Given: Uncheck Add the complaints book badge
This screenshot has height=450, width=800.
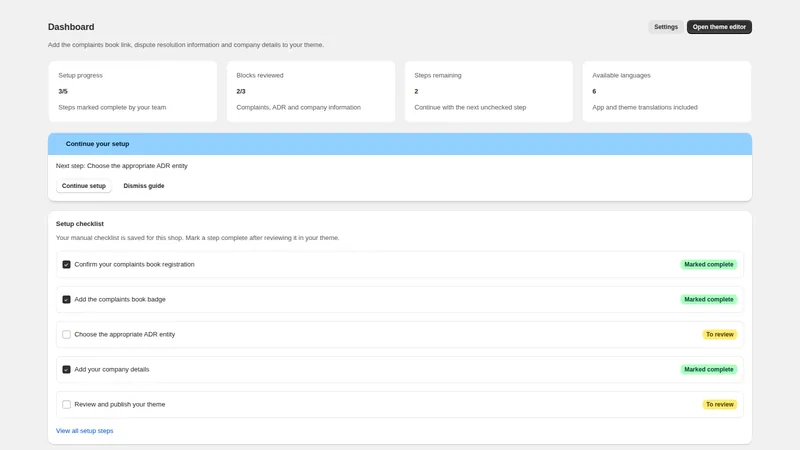Looking at the screenshot, I should (66, 299).
